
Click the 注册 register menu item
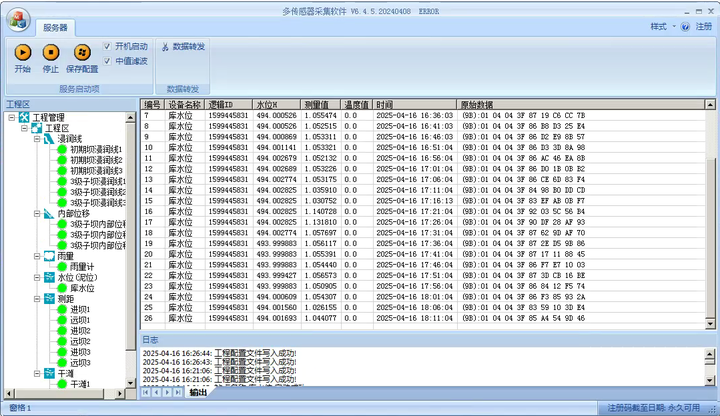(703, 27)
